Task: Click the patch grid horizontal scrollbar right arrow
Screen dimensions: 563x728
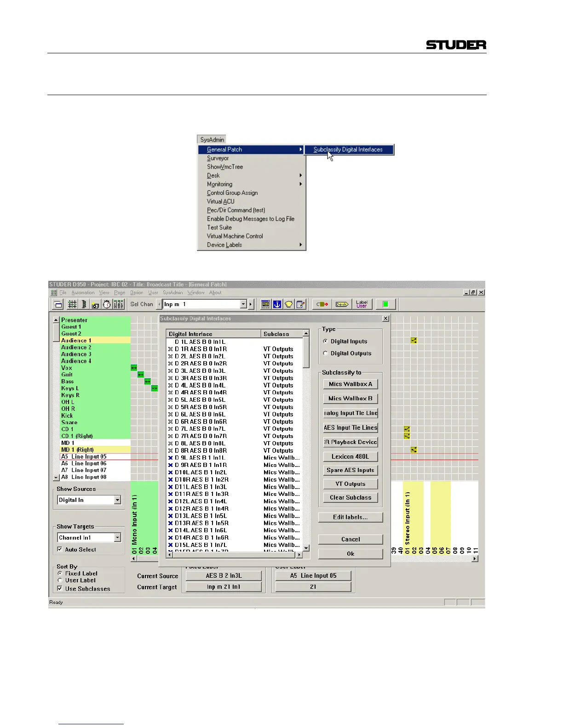Action: (x=475, y=559)
